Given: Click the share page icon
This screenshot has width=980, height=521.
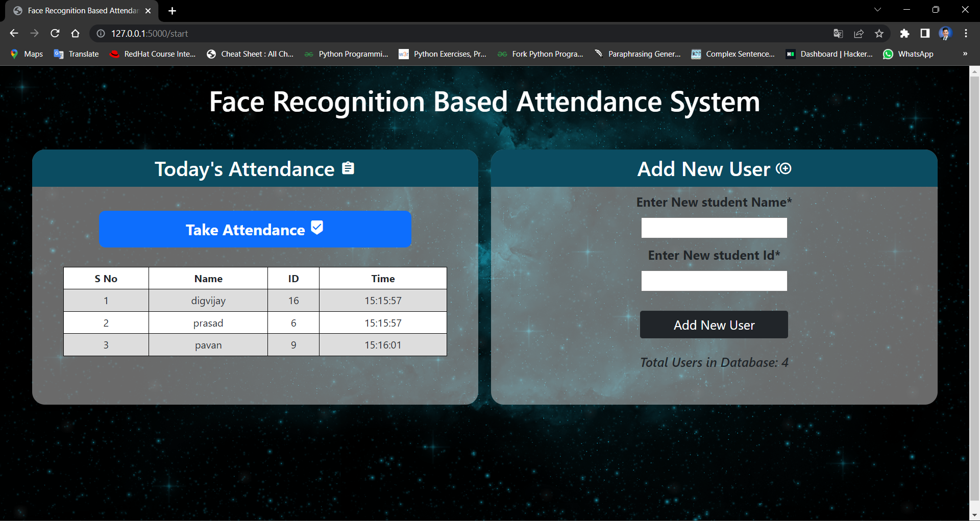Looking at the screenshot, I should click(x=859, y=33).
